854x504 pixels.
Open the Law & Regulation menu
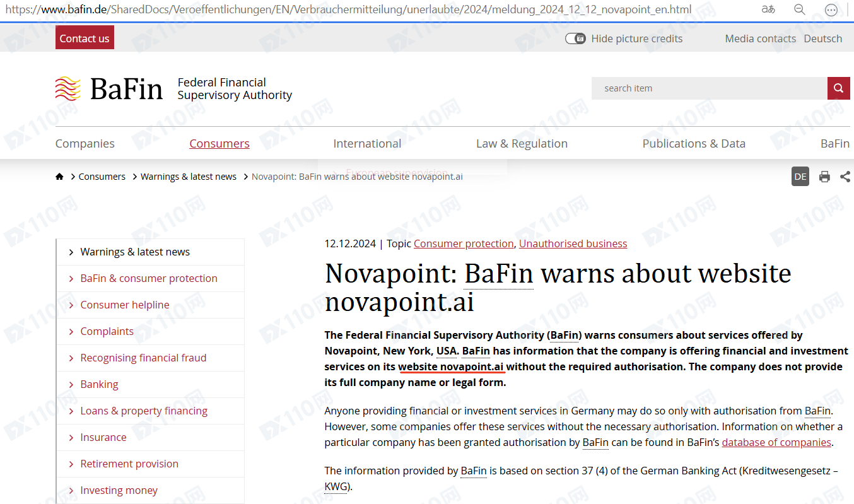click(x=522, y=143)
